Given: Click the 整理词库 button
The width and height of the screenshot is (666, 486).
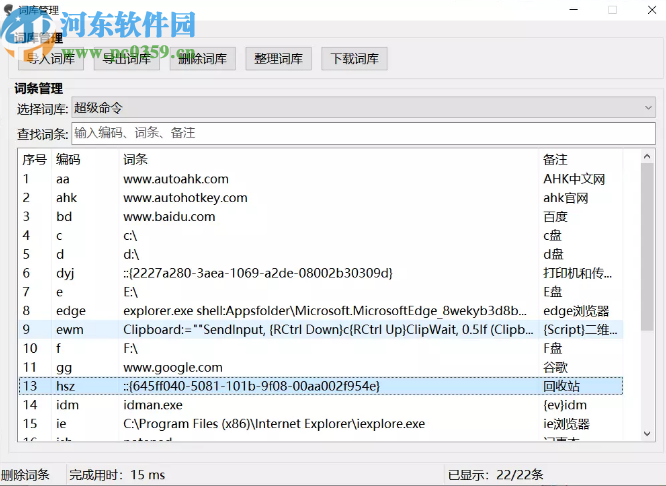Looking at the screenshot, I should tap(278, 59).
